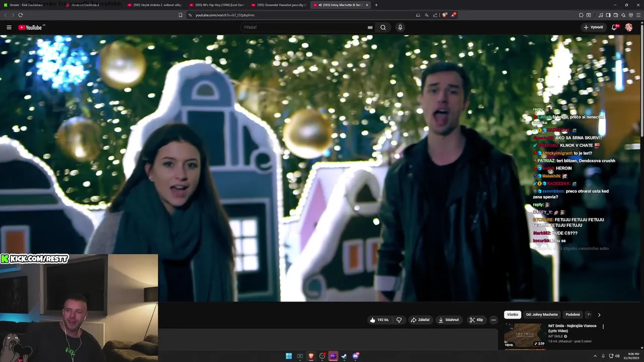
Task: Select the Všetko filter chip
Action: coord(512,315)
